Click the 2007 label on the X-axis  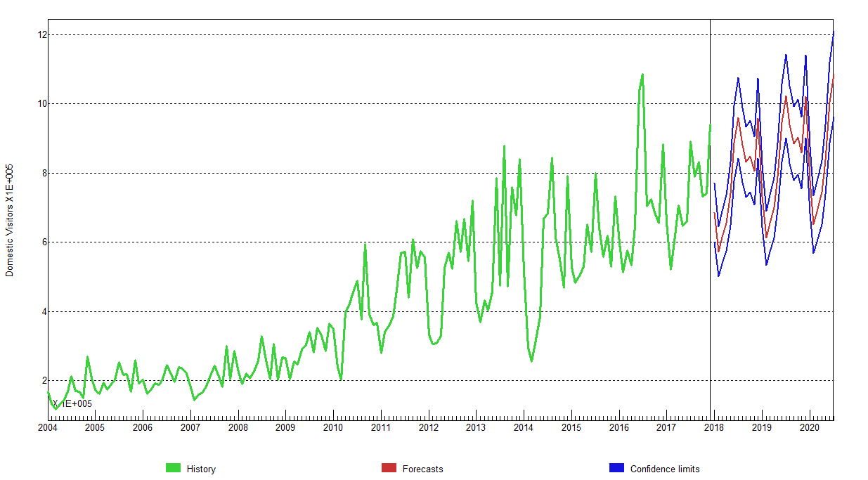tap(190, 427)
